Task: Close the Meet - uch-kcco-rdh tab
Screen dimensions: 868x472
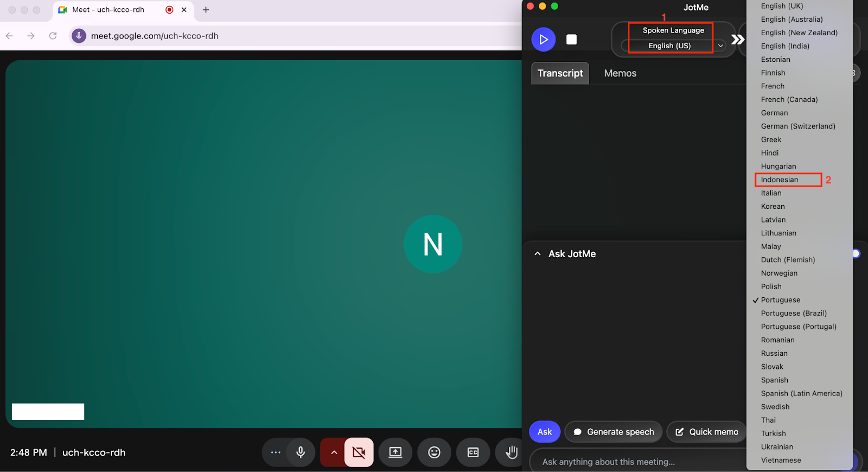Action: point(184,10)
